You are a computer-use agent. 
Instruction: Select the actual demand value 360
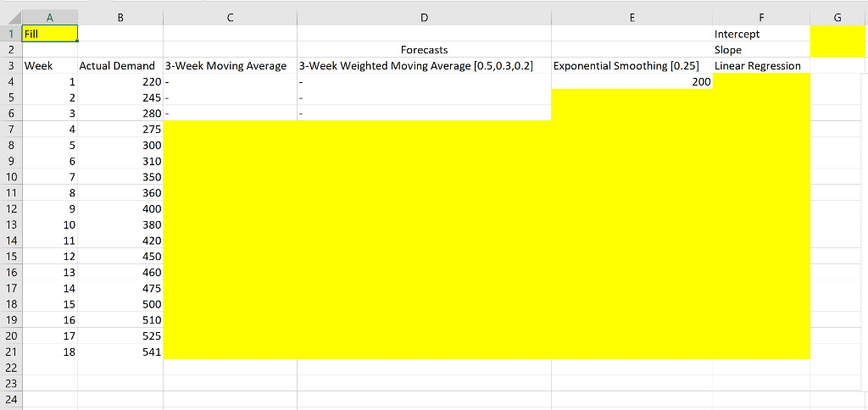pos(120,193)
